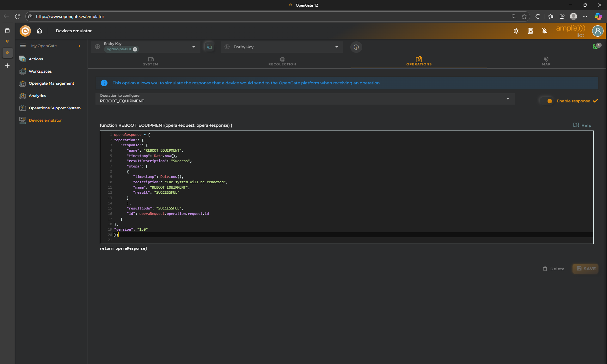Open the Help link above editor
Screen dimensions: 607x364
[x=582, y=125]
